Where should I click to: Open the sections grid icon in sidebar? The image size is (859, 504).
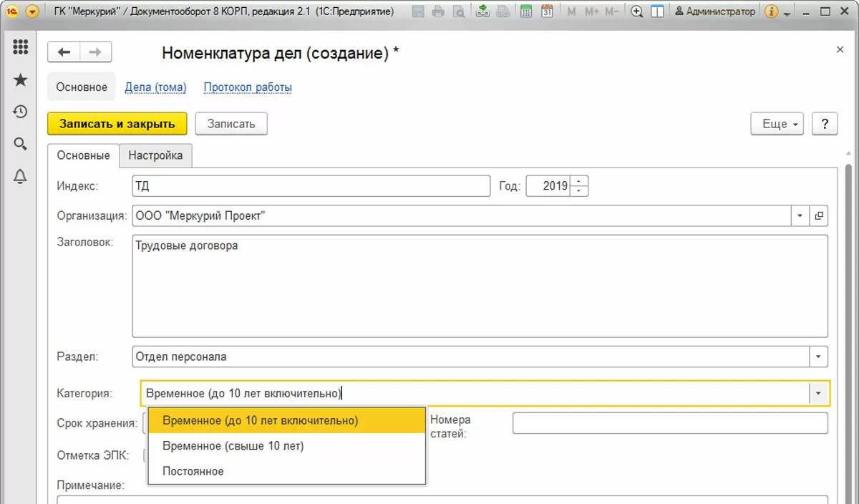pyautogui.click(x=20, y=48)
